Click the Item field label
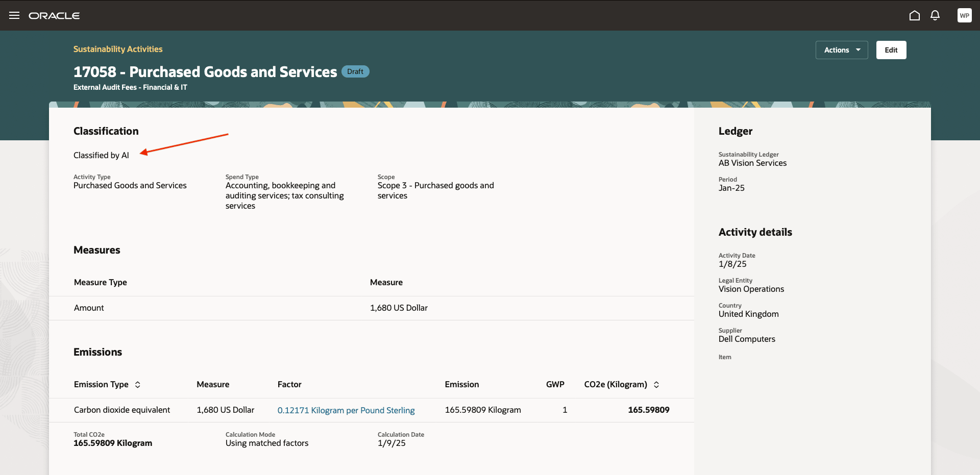Viewport: 980px width, 475px height. pyautogui.click(x=725, y=357)
